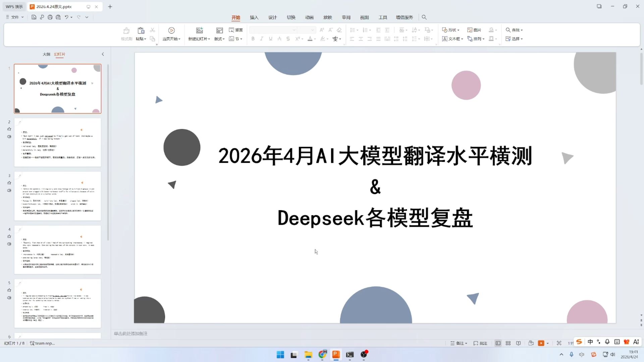Switch to the 大纲 outline tab

click(x=46, y=54)
